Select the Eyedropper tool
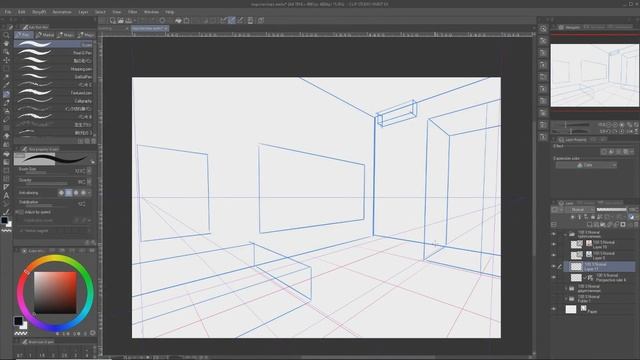Image resolution: width=640 pixels, height=360 pixels. 6,85
